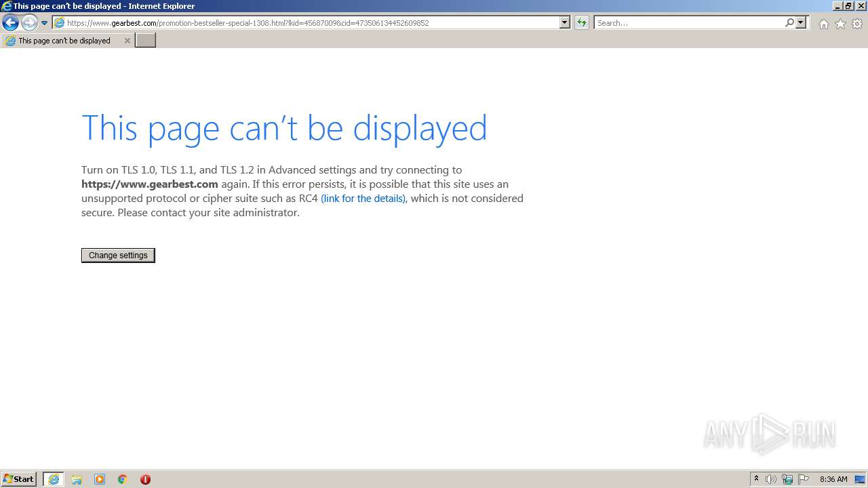The height and width of the screenshot is (488, 868).
Task: Click the 8:36 AM clock
Action: [833, 479]
